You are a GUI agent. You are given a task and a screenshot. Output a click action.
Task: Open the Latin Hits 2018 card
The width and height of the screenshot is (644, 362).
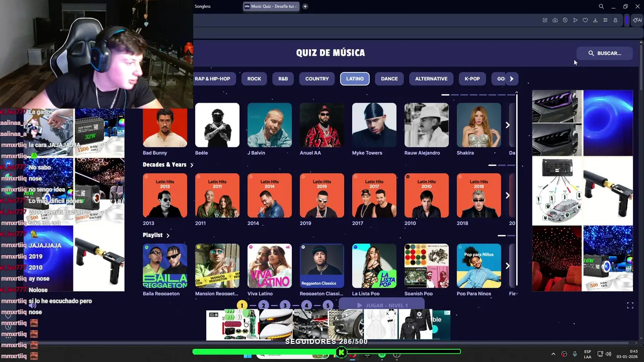479,200
